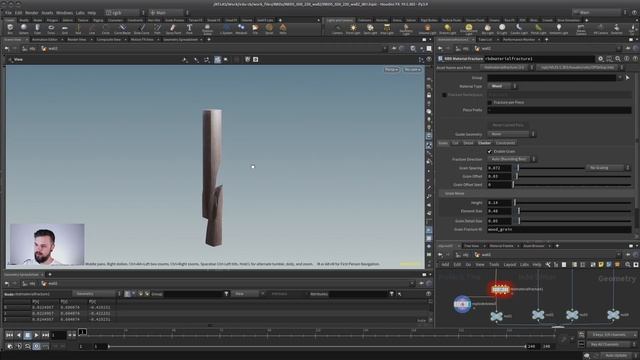
Task: Toggle Fracture per Piece checkbox
Action: coord(489,102)
